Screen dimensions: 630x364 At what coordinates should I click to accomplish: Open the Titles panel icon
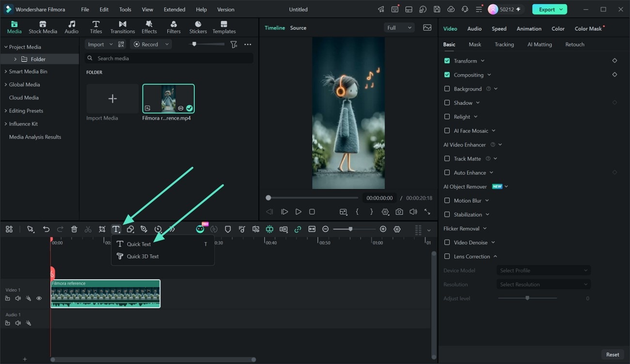pos(96,24)
